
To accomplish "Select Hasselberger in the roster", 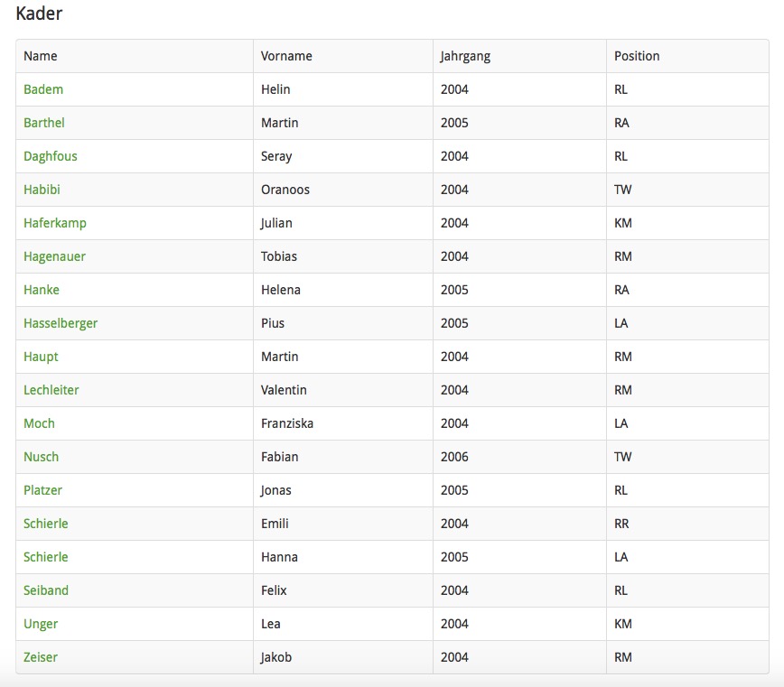I will (x=61, y=323).
